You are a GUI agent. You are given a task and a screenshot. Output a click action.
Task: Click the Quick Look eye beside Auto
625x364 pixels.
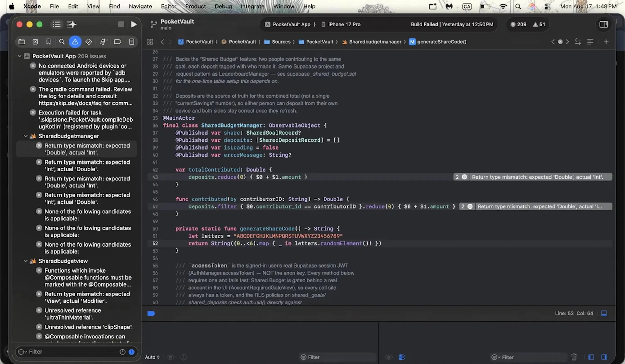point(170,357)
